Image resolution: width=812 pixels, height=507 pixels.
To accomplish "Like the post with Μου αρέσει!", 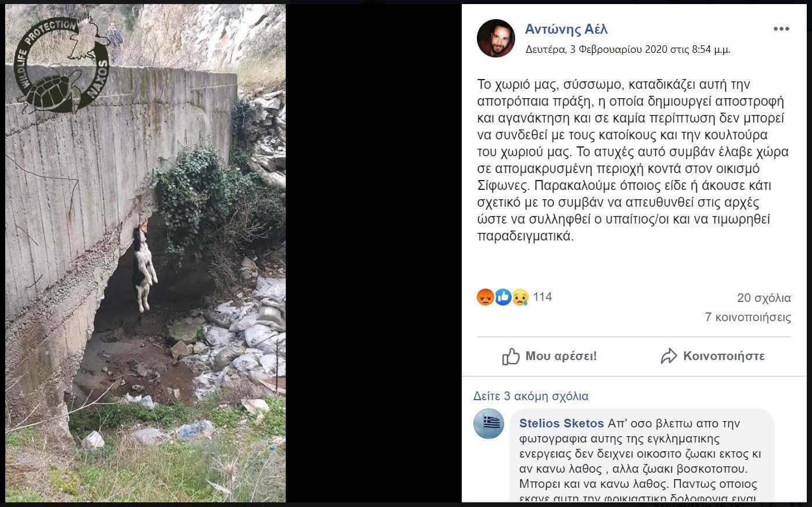I will 549,356.
